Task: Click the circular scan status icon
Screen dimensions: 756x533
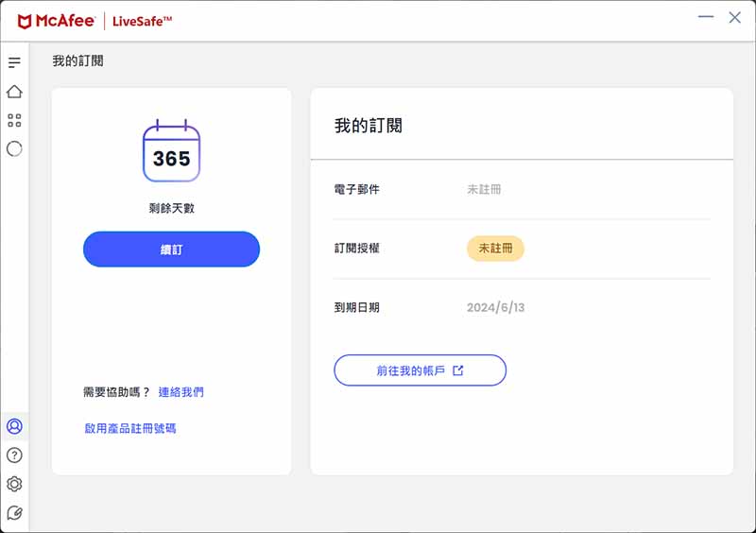Action: [14, 148]
